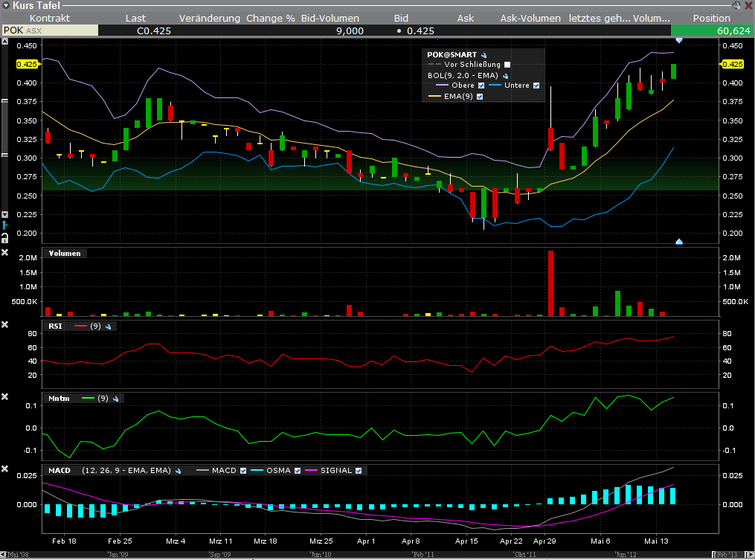
Task: Toggle the Untere band checkbox
Action: coord(536,86)
